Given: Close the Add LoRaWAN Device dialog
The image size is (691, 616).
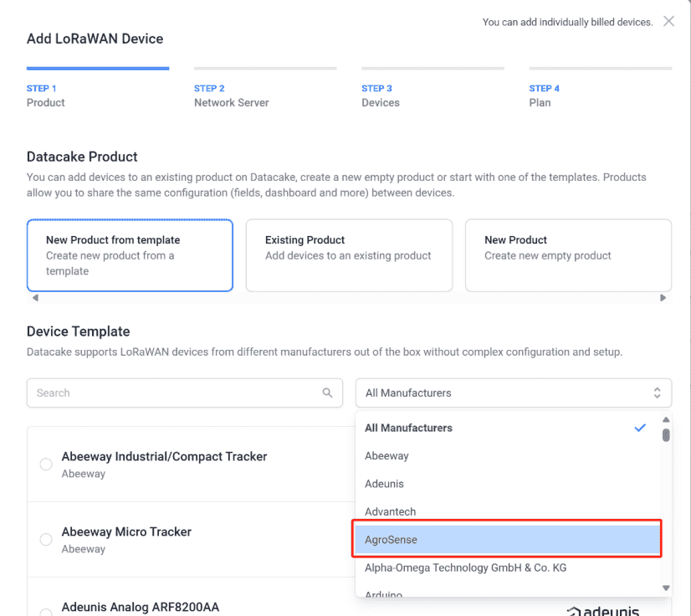Looking at the screenshot, I should (668, 21).
